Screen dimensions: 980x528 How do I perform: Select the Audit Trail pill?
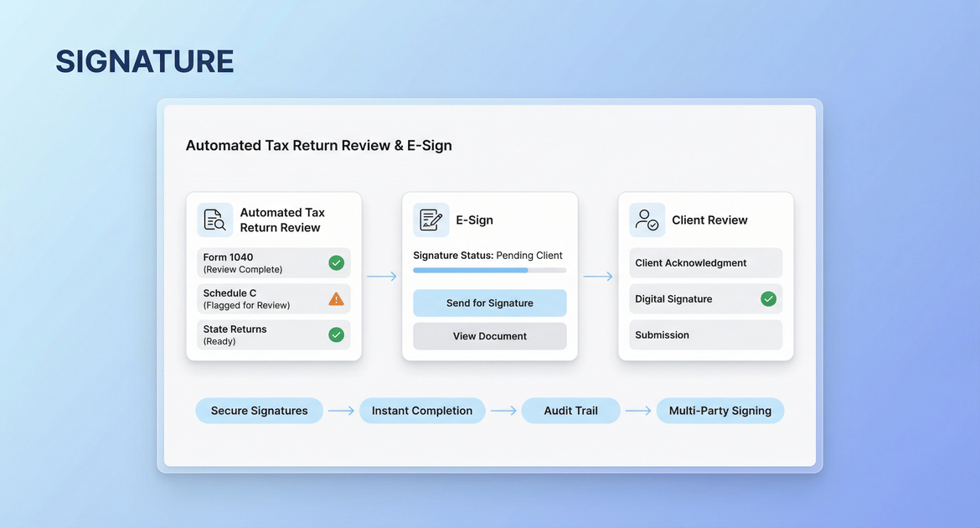[571, 411]
